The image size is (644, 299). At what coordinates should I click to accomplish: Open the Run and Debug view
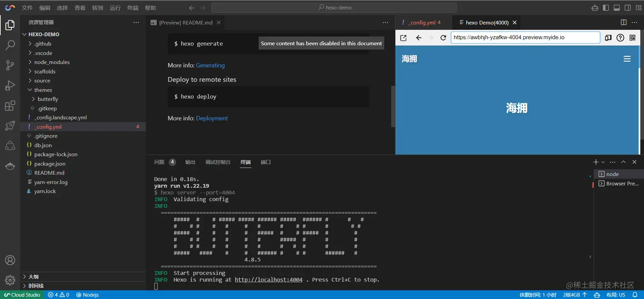point(10,85)
